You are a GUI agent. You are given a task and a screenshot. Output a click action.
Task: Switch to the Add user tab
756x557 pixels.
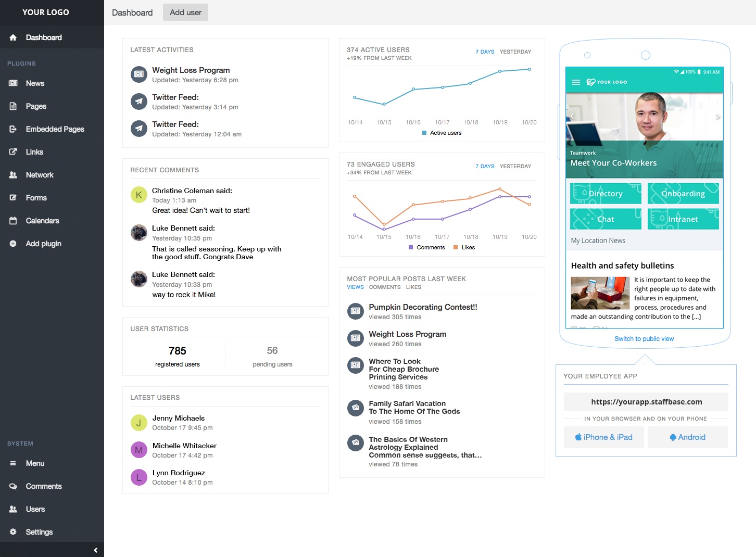(185, 12)
